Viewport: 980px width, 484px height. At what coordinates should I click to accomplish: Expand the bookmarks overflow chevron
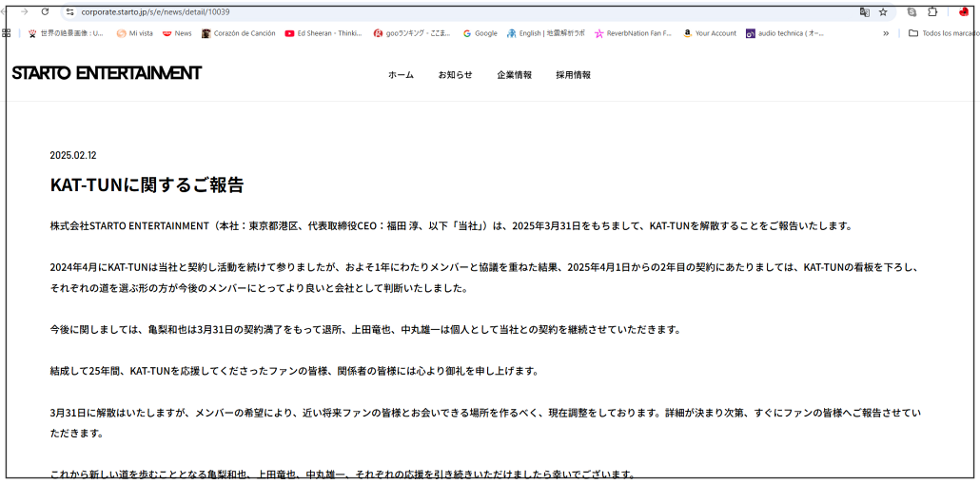[x=886, y=33]
